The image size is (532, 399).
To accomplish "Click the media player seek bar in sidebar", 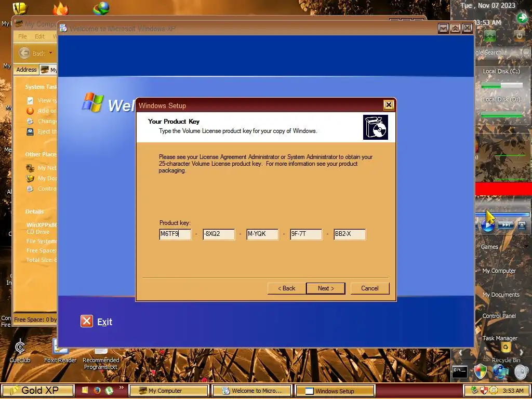I will (x=502, y=215).
